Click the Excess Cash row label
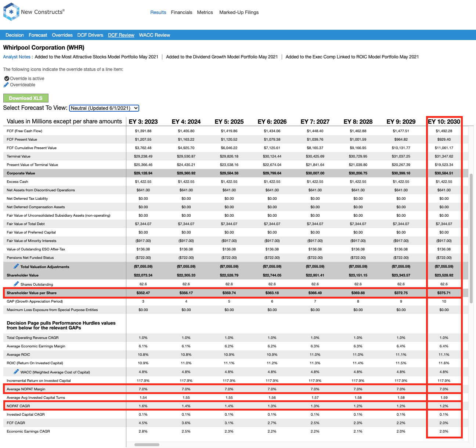 tap(17, 182)
